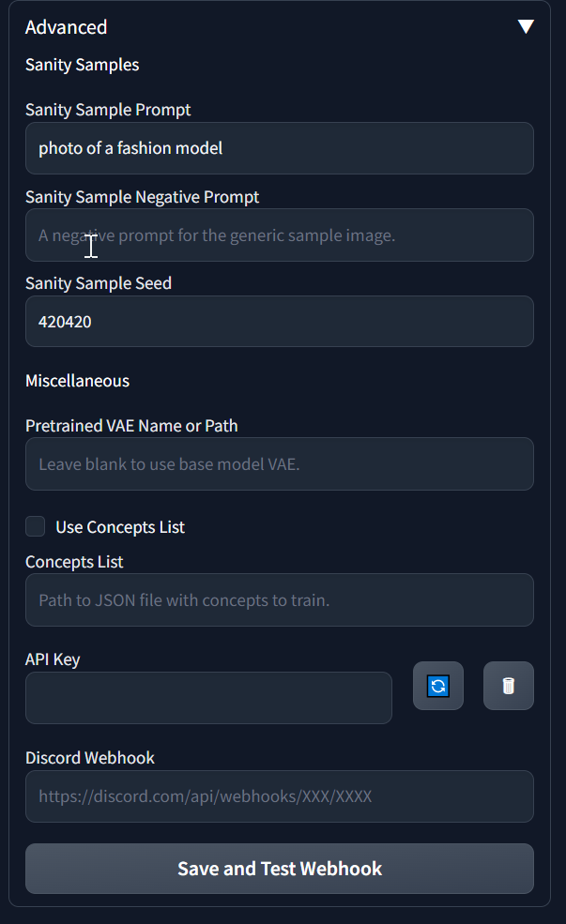Select the Sanity Sample Seed field showing 420420
This screenshot has width=566, height=924.
click(280, 321)
